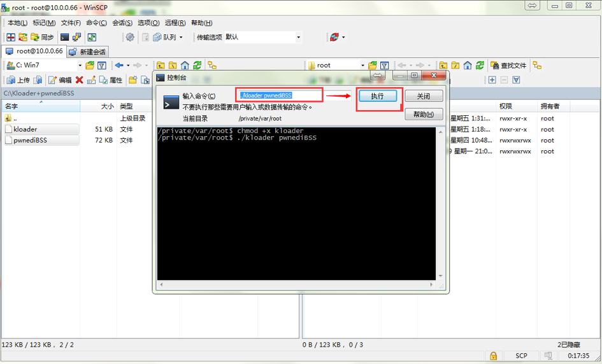Click the 帮助(H) button in console dialog
Screen dimensions: 602x364
pos(424,115)
